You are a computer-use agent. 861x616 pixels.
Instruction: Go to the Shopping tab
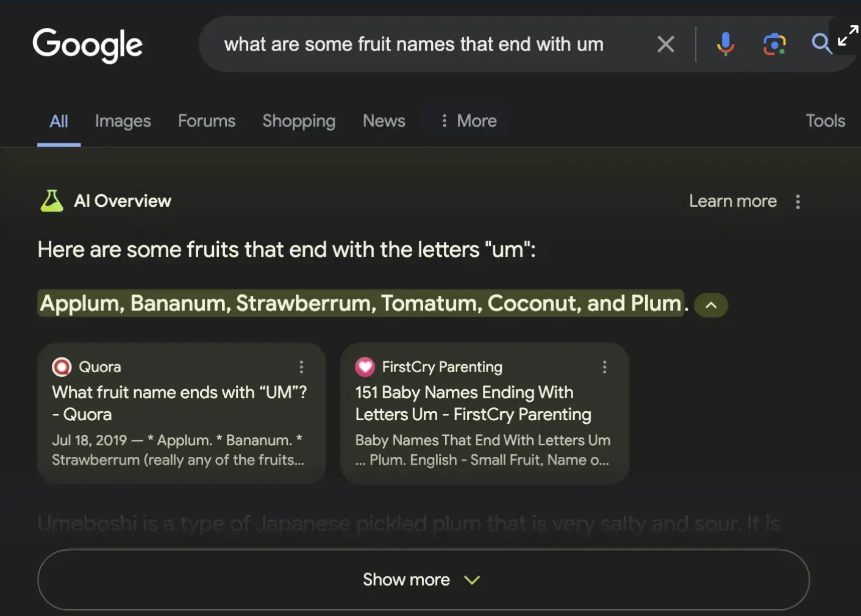click(x=299, y=121)
